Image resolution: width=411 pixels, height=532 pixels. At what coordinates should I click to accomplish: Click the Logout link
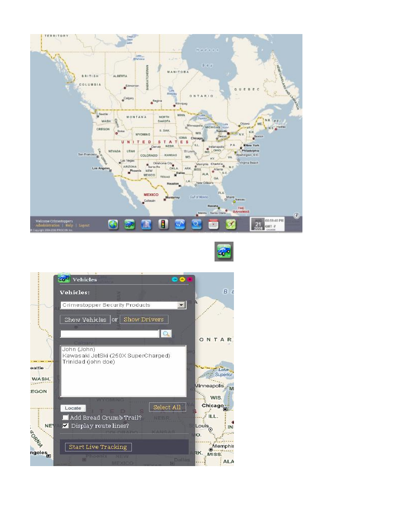(84, 225)
